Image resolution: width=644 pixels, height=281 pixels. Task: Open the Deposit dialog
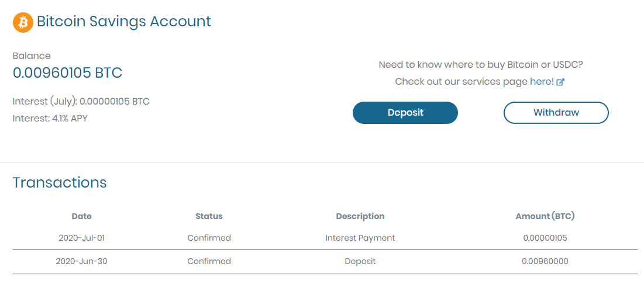click(x=405, y=112)
